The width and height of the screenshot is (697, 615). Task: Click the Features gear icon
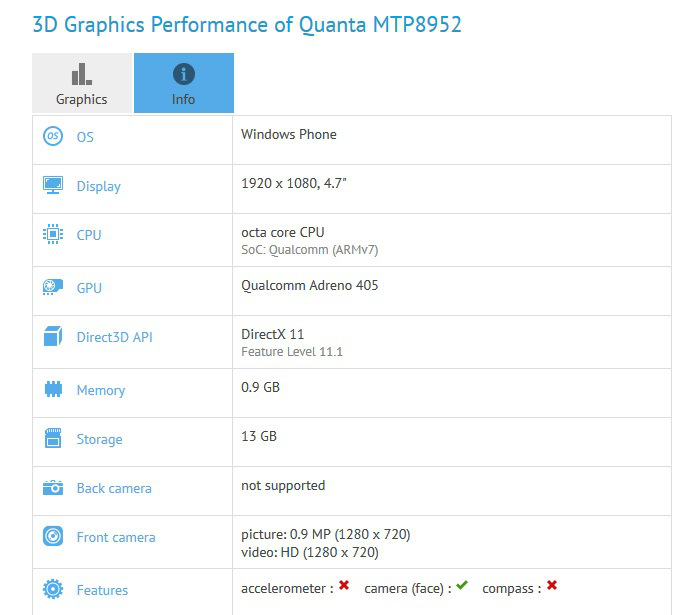click(x=53, y=590)
